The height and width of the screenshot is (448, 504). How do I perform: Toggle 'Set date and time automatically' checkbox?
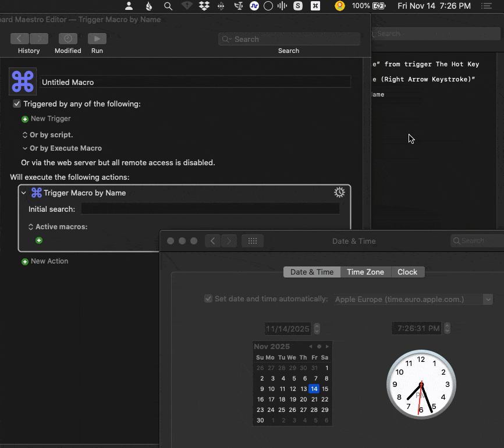pos(208,299)
